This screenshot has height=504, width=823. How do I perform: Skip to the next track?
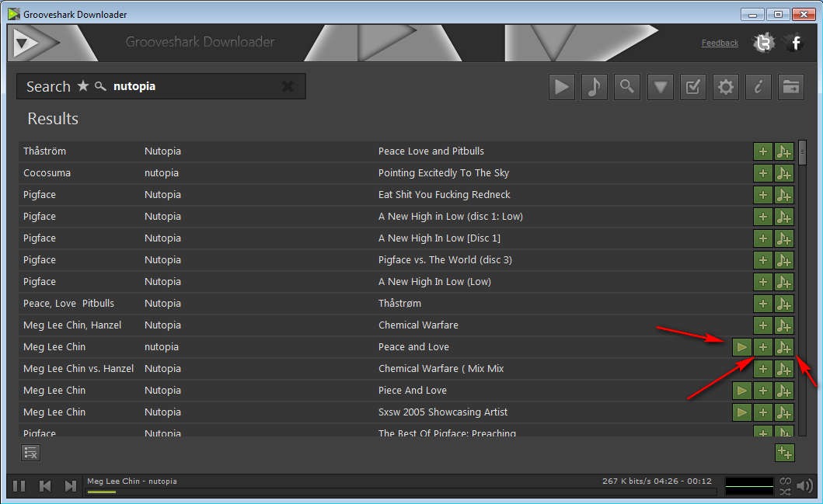click(x=71, y=486)
